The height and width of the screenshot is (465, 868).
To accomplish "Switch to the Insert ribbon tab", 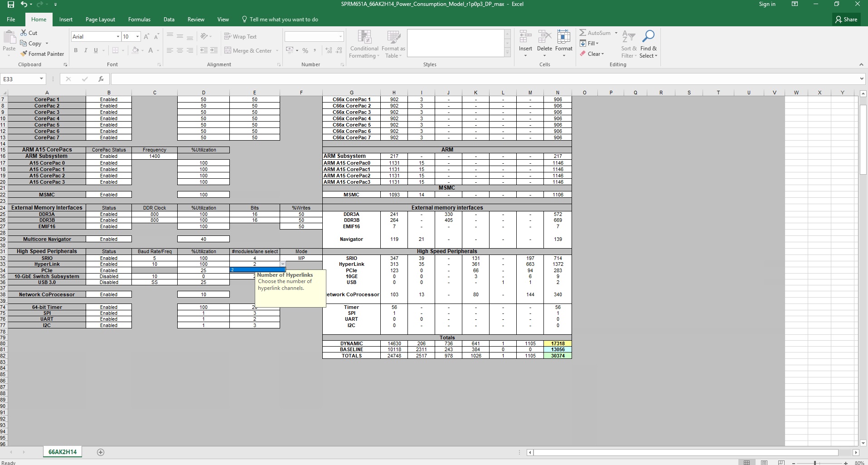I will [x=66, y=20].
